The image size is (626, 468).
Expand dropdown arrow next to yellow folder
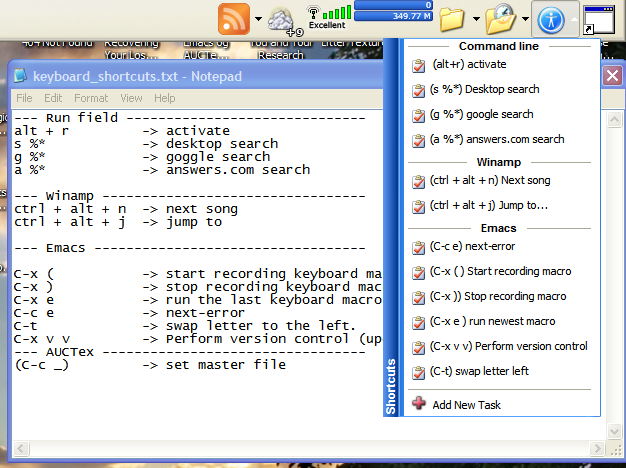pyautogui.click(x=474, y=19)
